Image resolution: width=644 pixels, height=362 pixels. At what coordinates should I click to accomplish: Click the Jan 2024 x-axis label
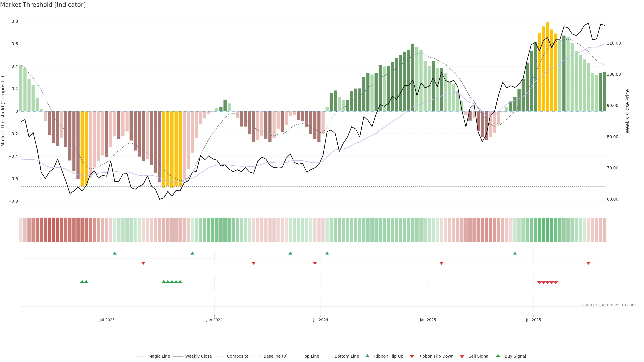tap(214, 320)
